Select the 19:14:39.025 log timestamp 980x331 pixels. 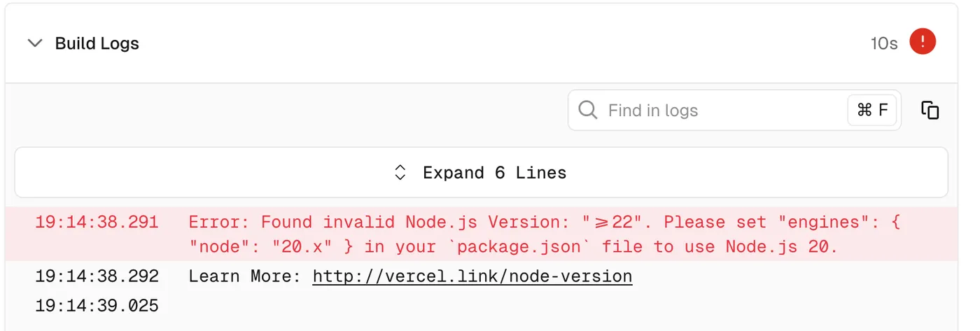pos(97,306)
